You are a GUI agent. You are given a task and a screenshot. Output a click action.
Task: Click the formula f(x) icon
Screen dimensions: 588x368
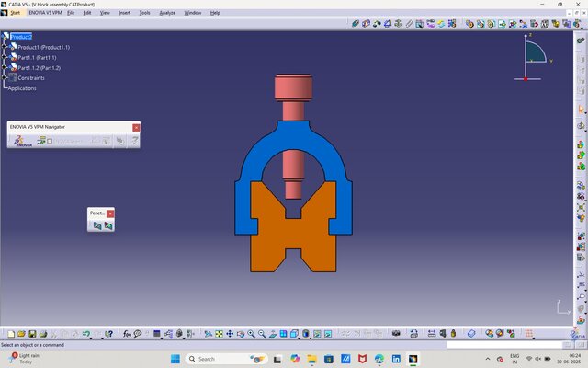[128, 333]
